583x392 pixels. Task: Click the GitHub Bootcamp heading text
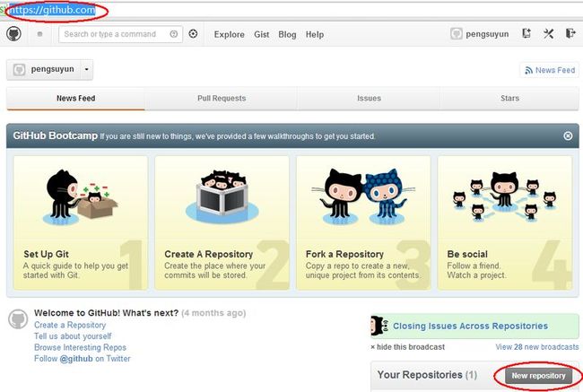55,135
